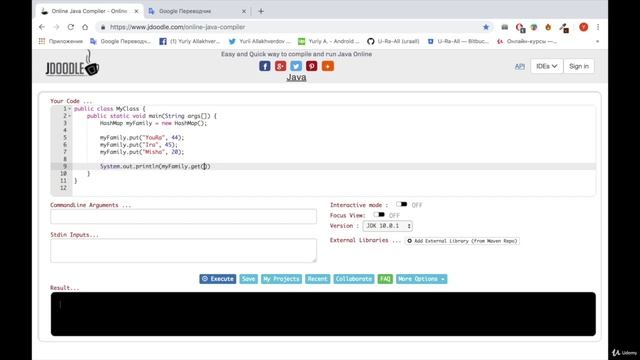Open the Apps bookmarks grid icon
640x360 pixels.
point(42,41)
